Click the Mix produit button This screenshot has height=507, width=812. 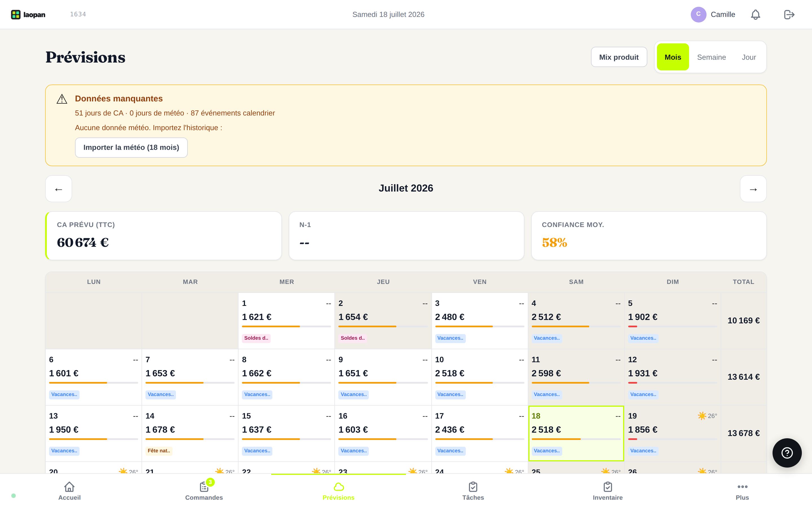[x=619, y=57]
